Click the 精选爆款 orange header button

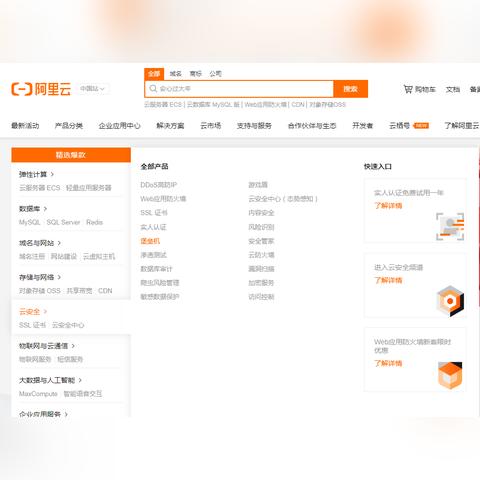coord(71,155)
